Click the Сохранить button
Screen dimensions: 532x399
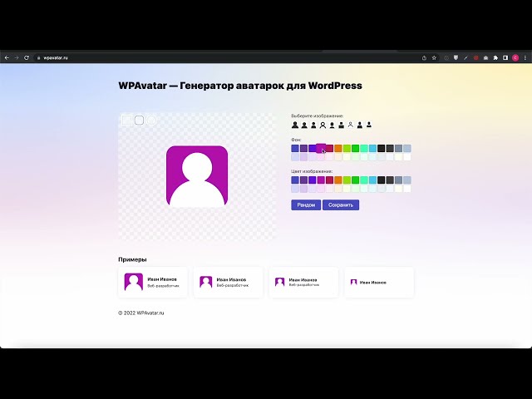341,205
